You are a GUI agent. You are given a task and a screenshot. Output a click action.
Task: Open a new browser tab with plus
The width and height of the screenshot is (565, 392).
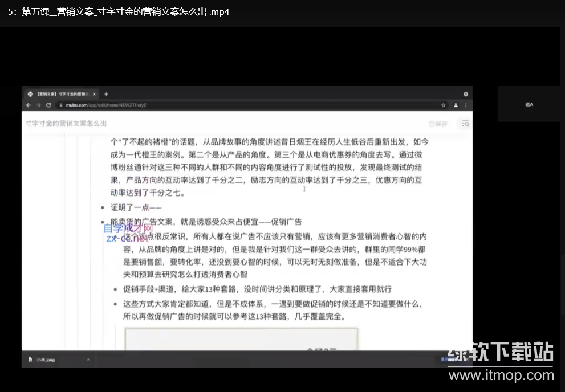tap(106, 94)
